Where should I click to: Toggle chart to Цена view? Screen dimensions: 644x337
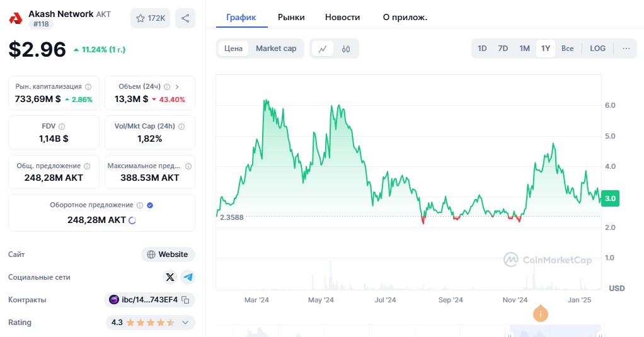pos(234,49)
